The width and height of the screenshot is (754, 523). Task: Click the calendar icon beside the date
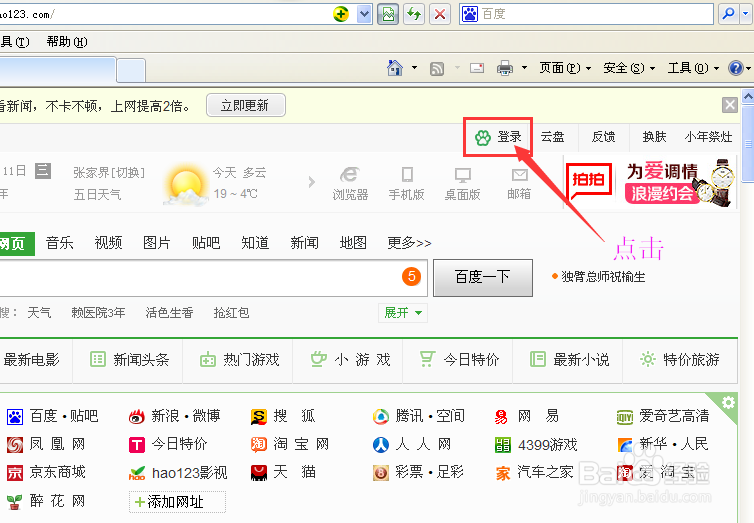coord(43,171)
